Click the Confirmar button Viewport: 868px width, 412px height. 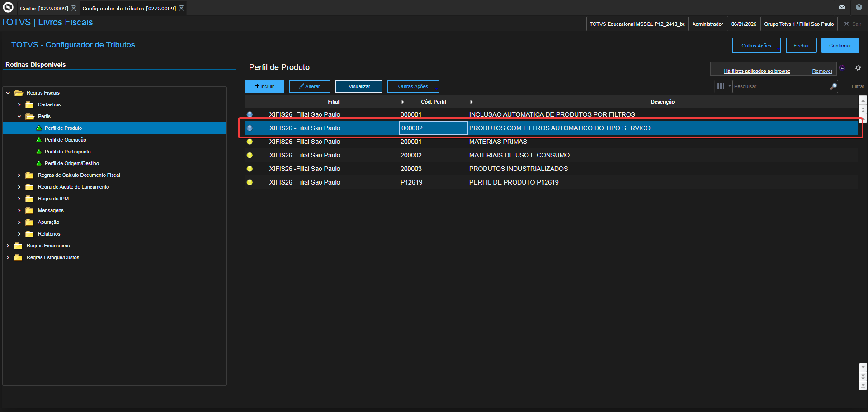(840, 46)
